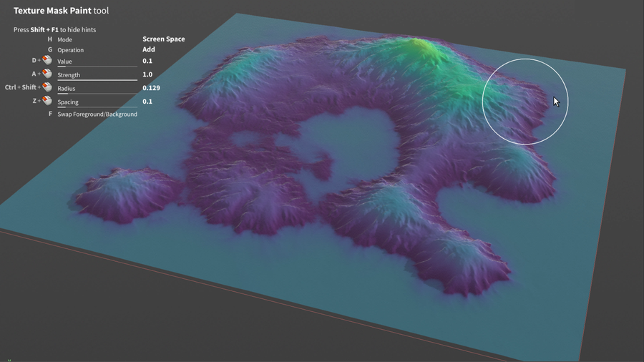Image resolution: width=644 pixels, height=362 pixels.
Task: Click the mouse icon beside Value
Action: coord(47,60)
